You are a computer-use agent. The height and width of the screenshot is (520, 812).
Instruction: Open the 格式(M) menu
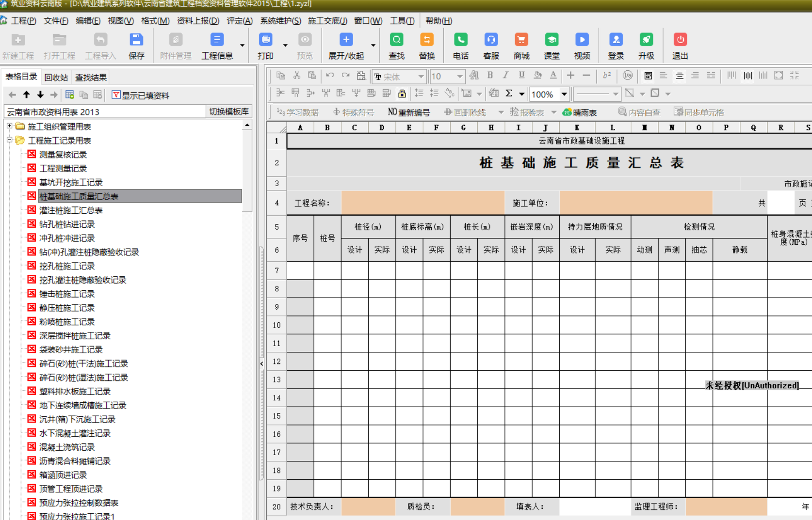(x=155, y=21)
